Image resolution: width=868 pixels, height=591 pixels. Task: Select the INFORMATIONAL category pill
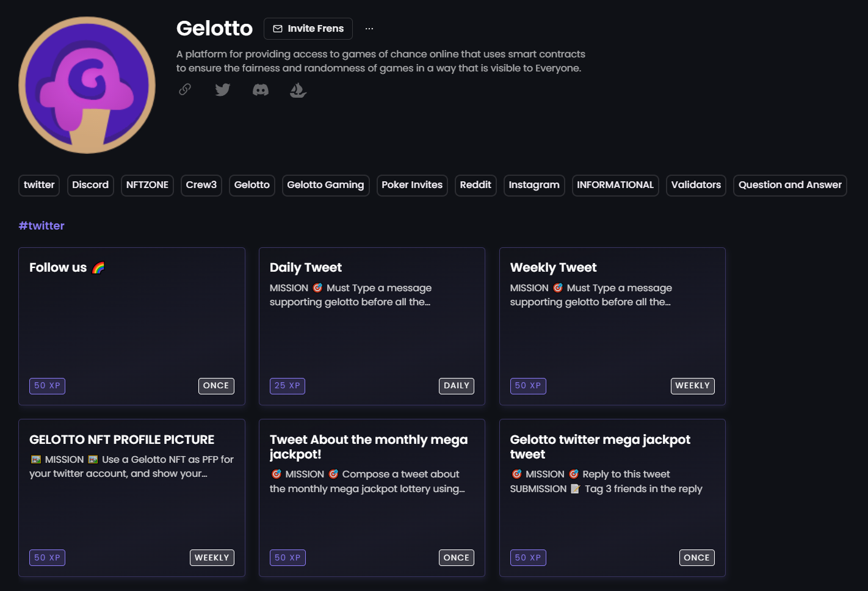[x=615, y=185]
